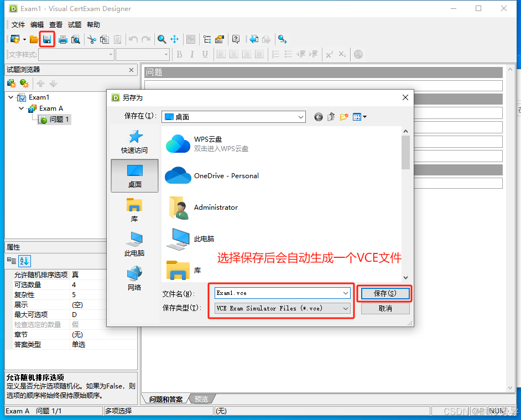Close the 试题浏览器 panel
The height and width of the screenshot is (420, 521).
[131, 70]
